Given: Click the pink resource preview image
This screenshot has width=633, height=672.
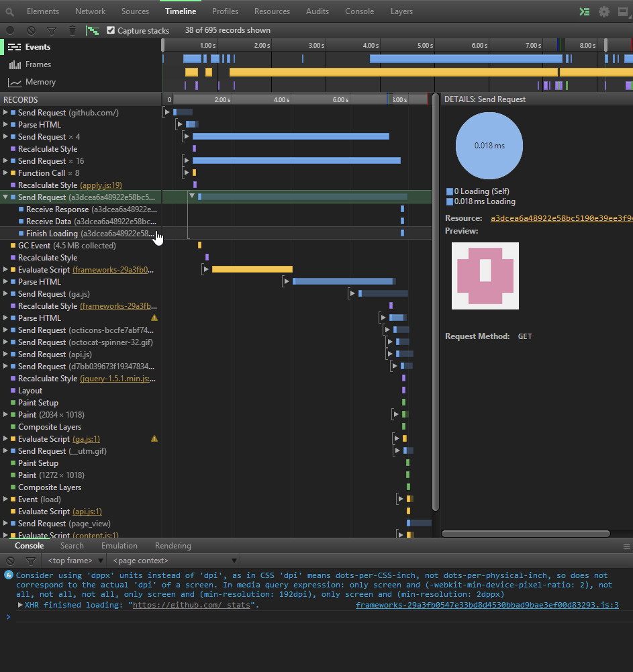Looking at the screenshot, I should pyautogui.click(x=485, y=276).
